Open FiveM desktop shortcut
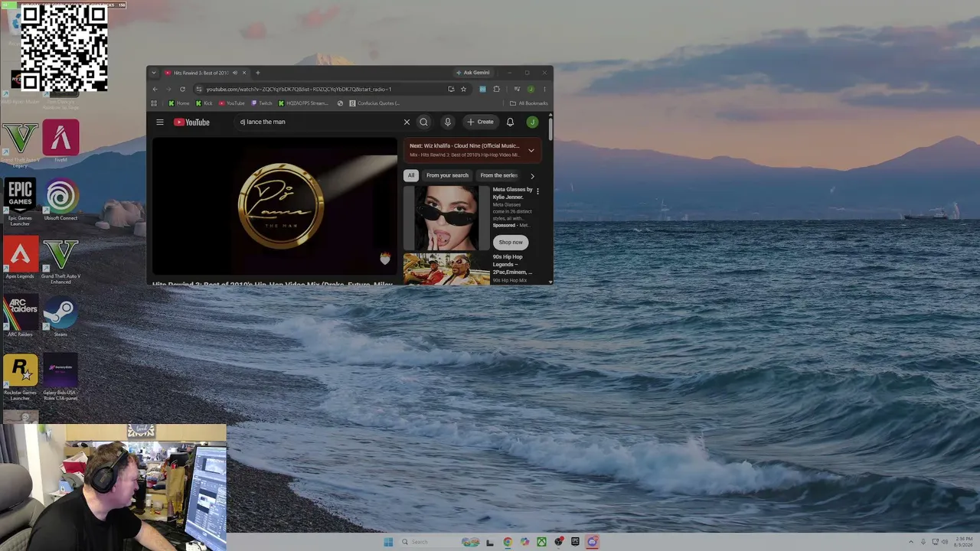Image resolution: width=980 pixels, height=551 pixels. [x=60, y=142]
